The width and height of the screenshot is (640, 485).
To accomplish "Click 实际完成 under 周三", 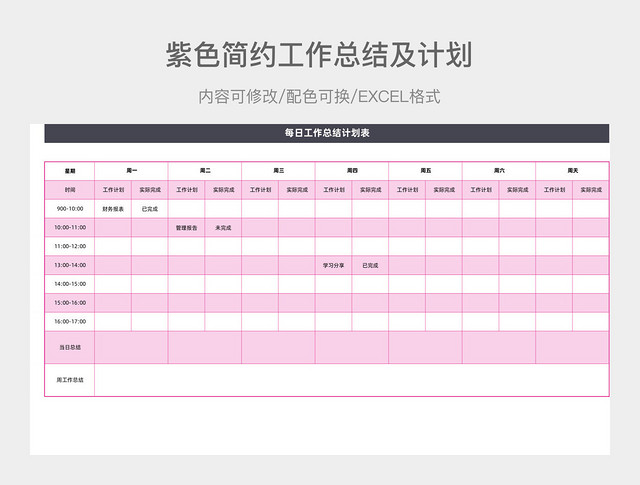I will [x=297, y=190].
